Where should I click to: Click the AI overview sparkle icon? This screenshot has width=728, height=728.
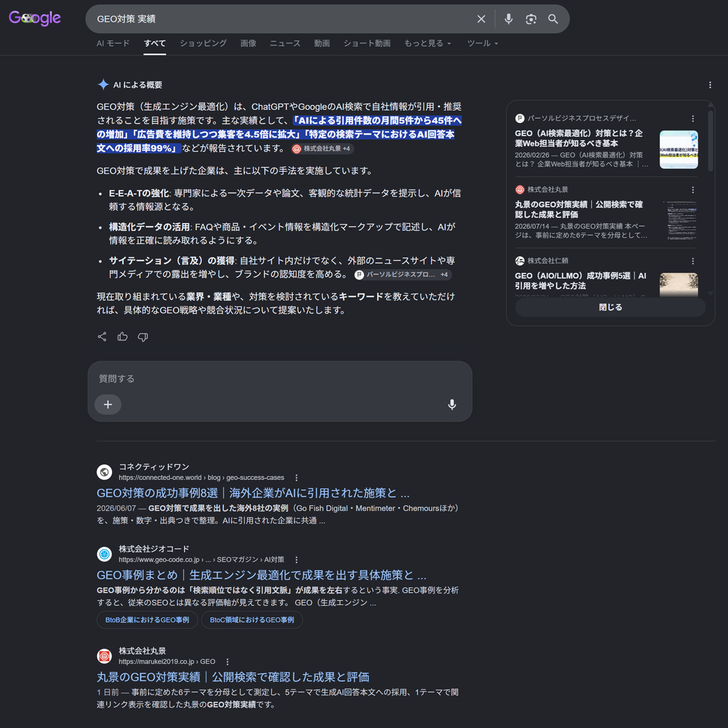pos(103,85)
